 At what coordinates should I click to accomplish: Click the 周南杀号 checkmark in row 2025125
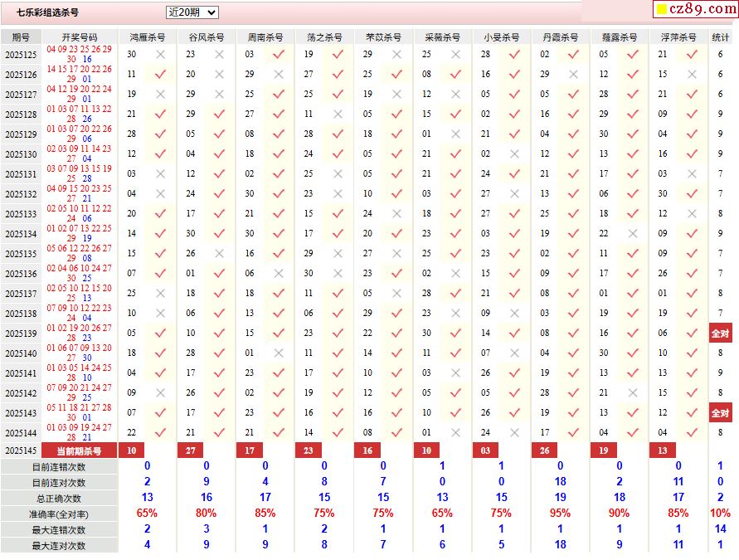(278, 54)
